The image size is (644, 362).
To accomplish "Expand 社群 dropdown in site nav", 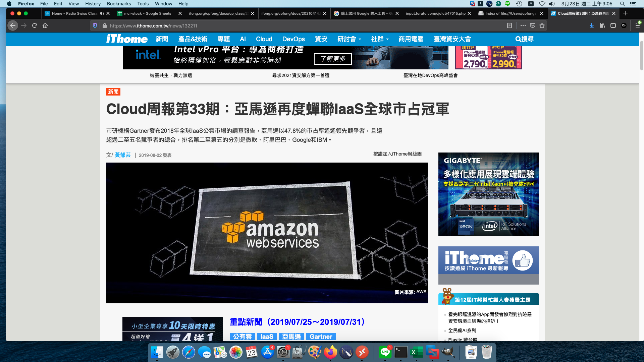I will tap(380, 39).
